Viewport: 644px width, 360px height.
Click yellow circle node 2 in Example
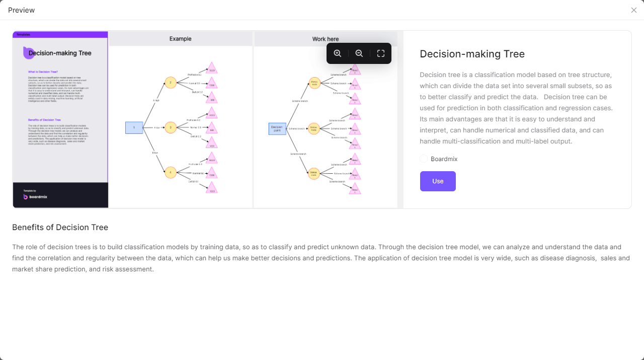pyautogui.click(x=171, y=83)
